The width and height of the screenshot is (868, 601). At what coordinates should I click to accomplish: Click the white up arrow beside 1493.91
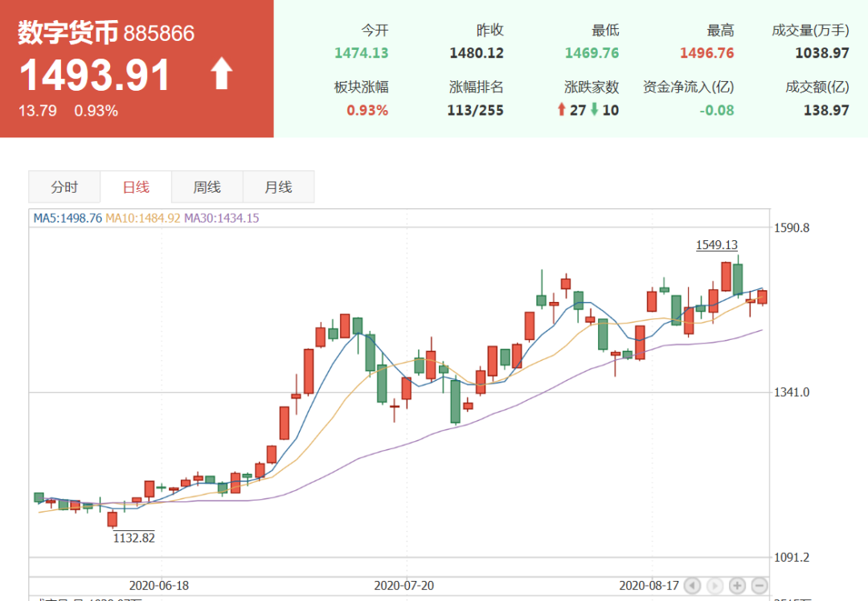pyautogui.click(x=222, y=74)
